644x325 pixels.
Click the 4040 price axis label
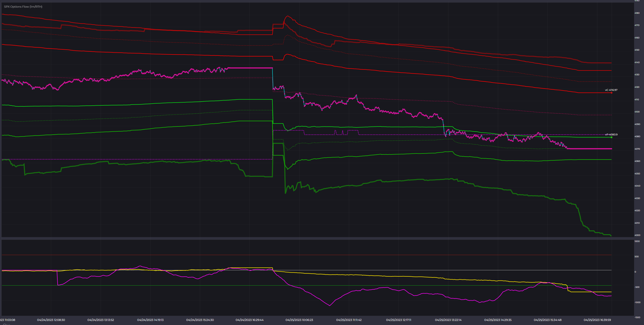click(x=637, y=186)
